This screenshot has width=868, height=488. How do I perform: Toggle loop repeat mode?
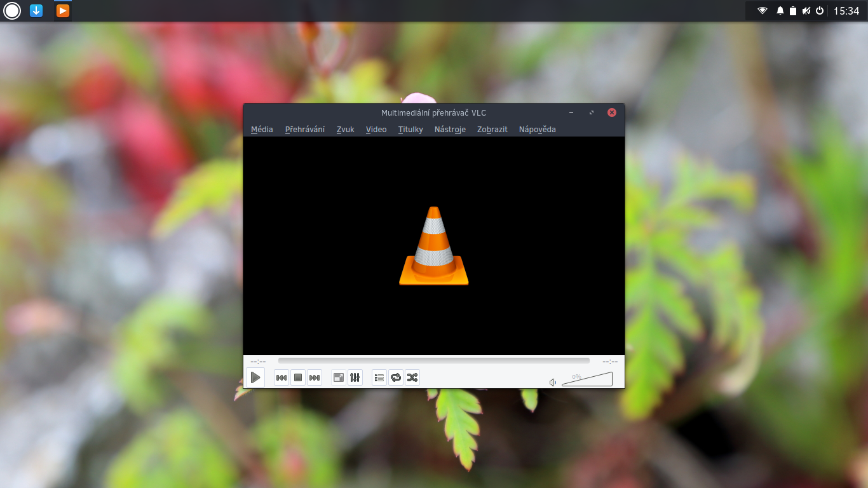396,377
